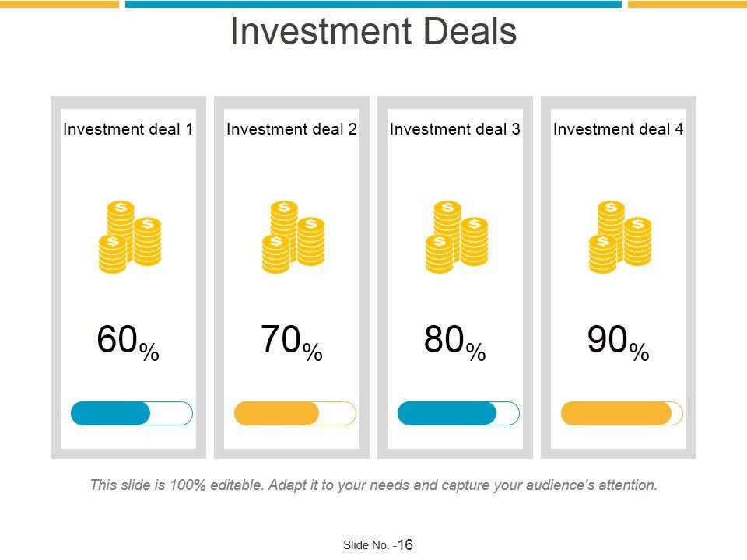Click the yellow progress bar under 90%
Viewport: 747px width, 560px height.
pos(622,414)
